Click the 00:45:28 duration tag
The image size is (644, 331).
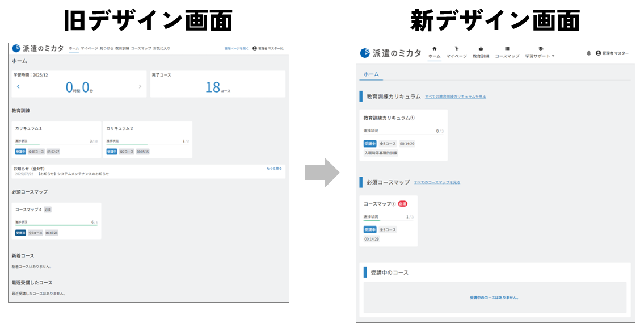[51, 233]
